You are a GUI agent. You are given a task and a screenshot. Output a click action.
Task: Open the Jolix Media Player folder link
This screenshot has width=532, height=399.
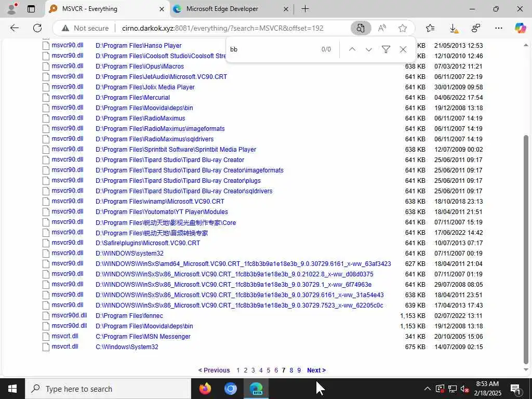tap(145, 87)
